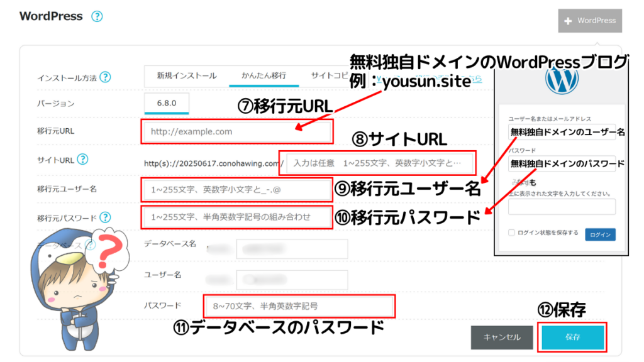Image resolution: width=644 pixels, height=362 pixels.
Task: Click the データベース名 input field
Action: point(292,249)
